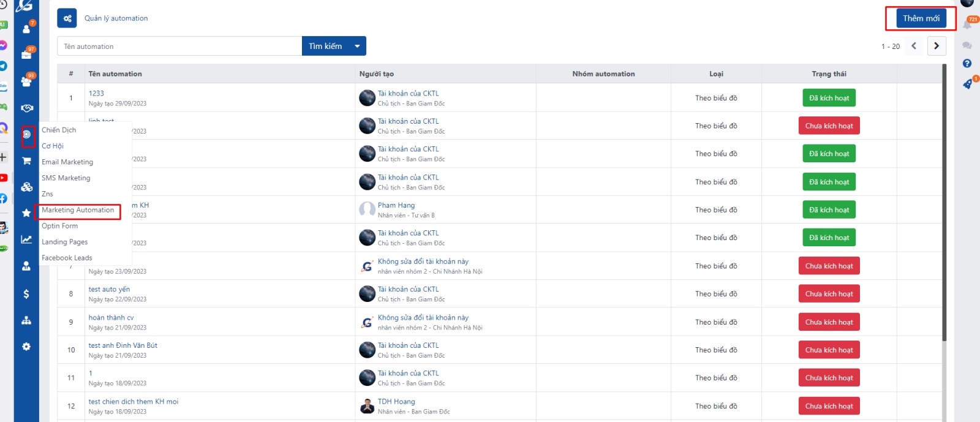
Task: Click the handshake icon in sidebar
Action: point(26,108)
